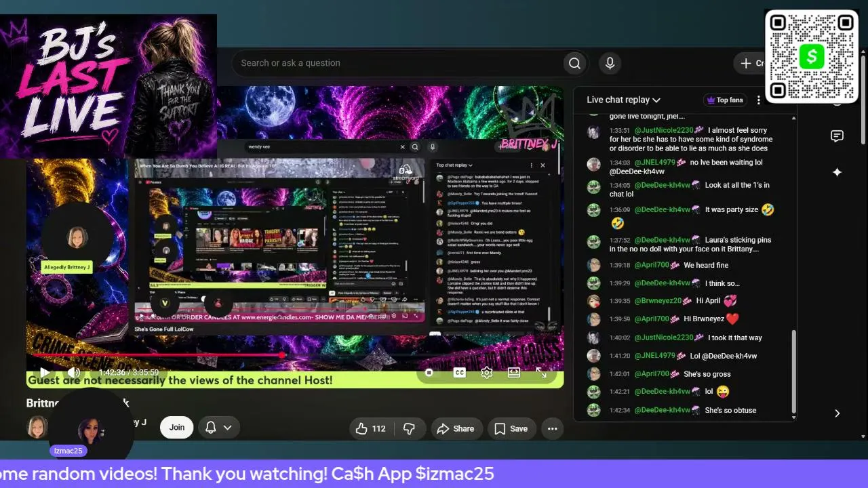Image resolution: width=868 pixels, height=488 pixels.
Task: Click the sparkle Ask icon in the right sidebar
Action: pyautogui.click(x=837, y=172)
